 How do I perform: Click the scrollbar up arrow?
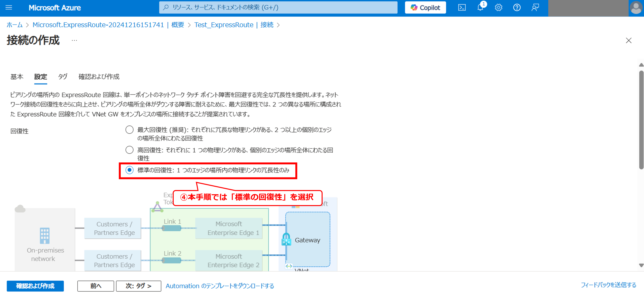[641, 65]
